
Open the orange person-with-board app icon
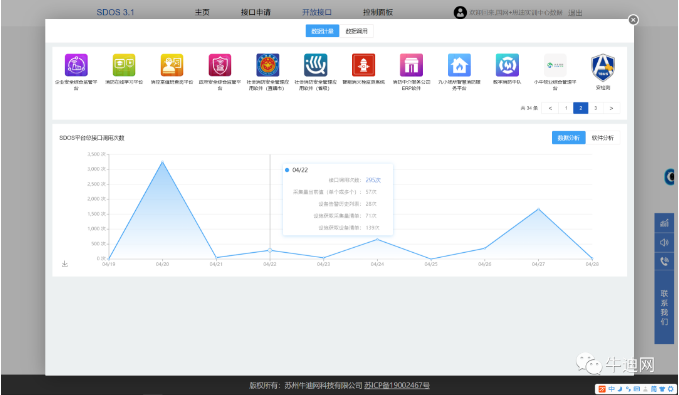pyautogui.click(x=172, y=65)
